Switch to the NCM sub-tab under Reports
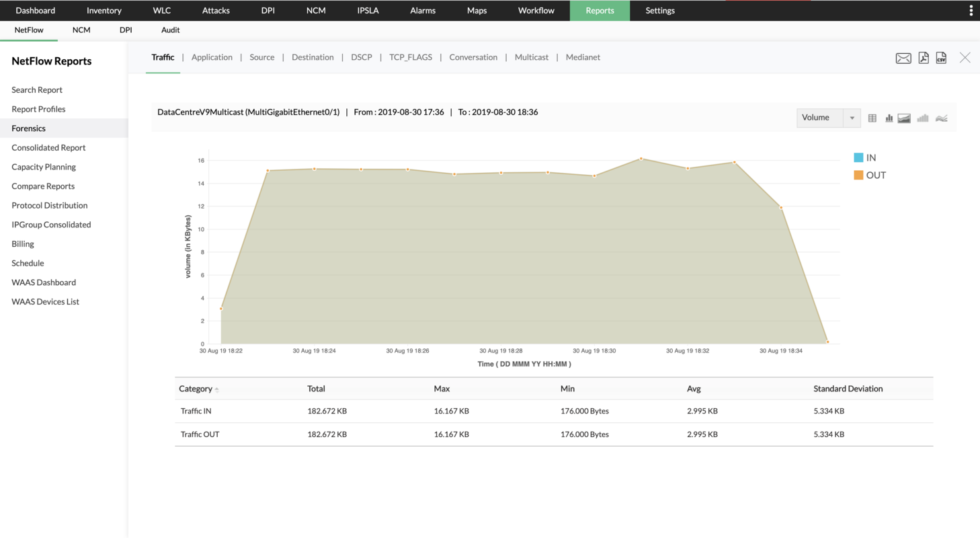980x538 pixels. click(x=81, y=30)
